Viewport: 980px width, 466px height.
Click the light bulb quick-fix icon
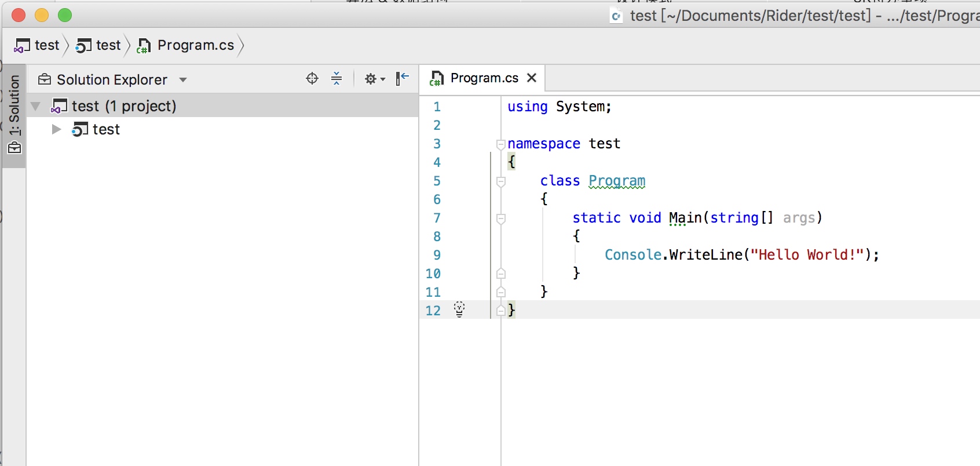tap(459, 310)
